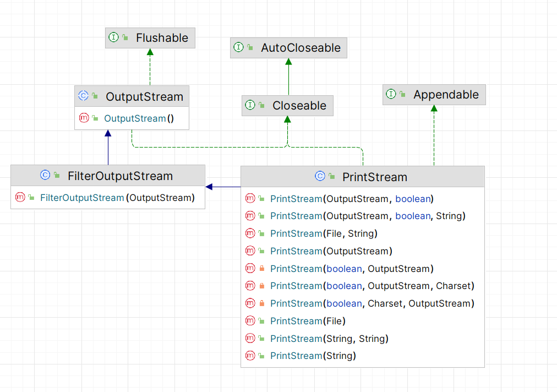Select the PrintStream class header
Viewport: 557px width, 392px height.
coord(363,177)
